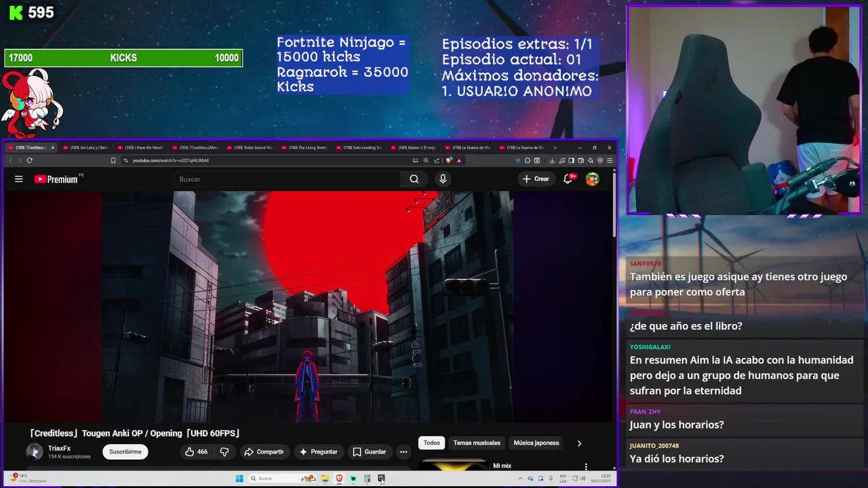Click the Windows taskbar Buscar search box
868x488 pixels.
(283, 479)
